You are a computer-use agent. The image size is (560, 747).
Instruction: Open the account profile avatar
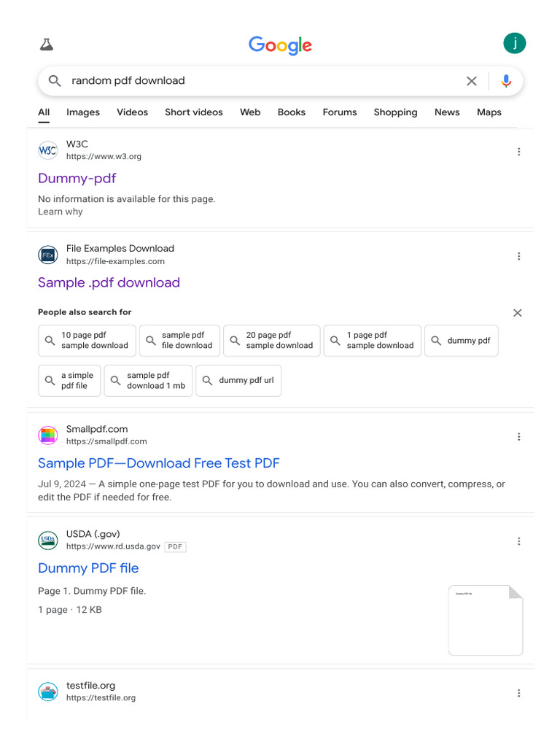(514, 44)
